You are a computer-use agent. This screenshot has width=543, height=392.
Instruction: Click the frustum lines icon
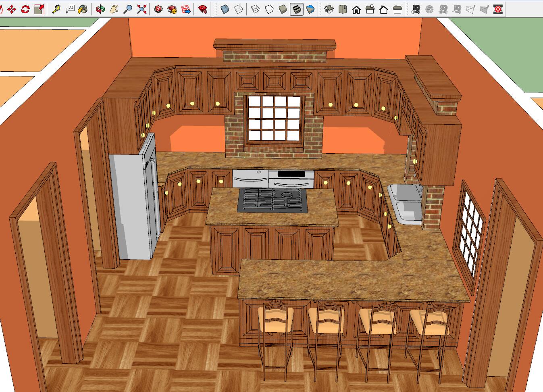pyautogui.click(x=470, y=9)
